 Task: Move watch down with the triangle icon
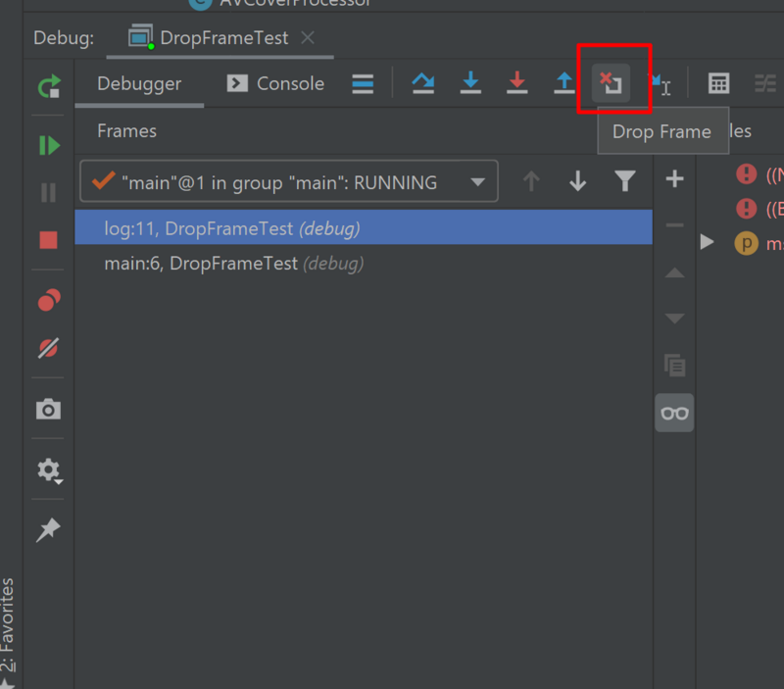tap(674, 318)
